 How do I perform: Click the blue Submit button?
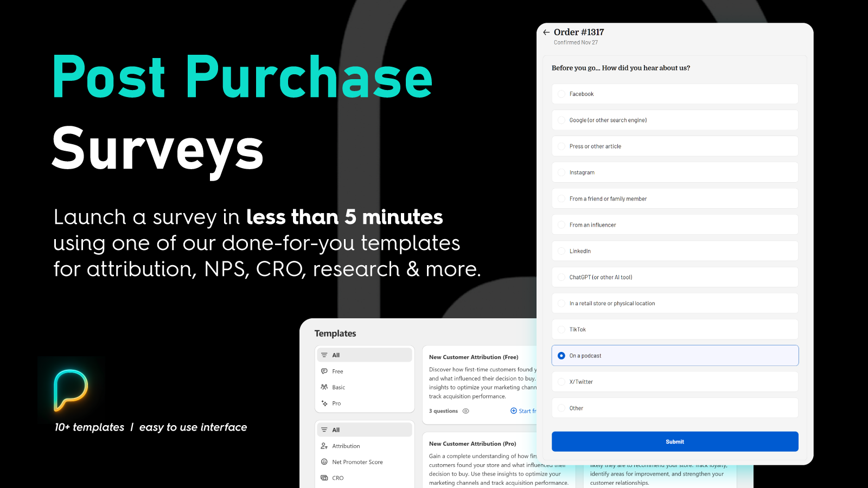click(x=674, y=441)
